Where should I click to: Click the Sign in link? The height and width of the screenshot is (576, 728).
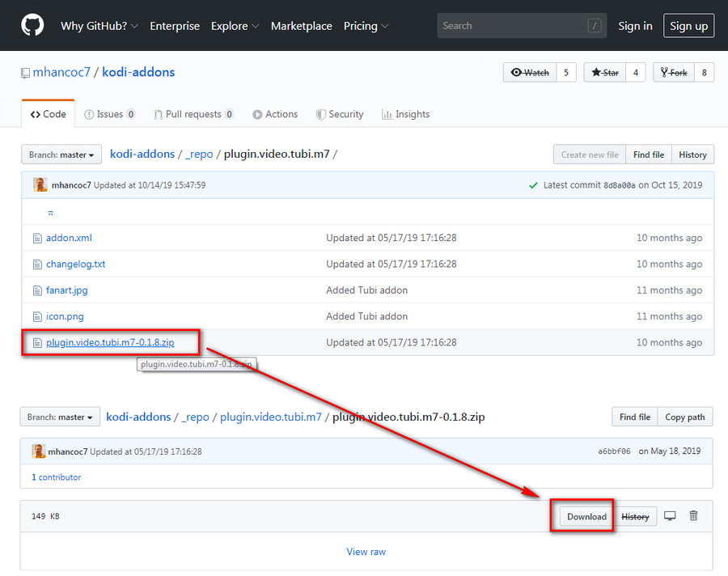(635, 26)
